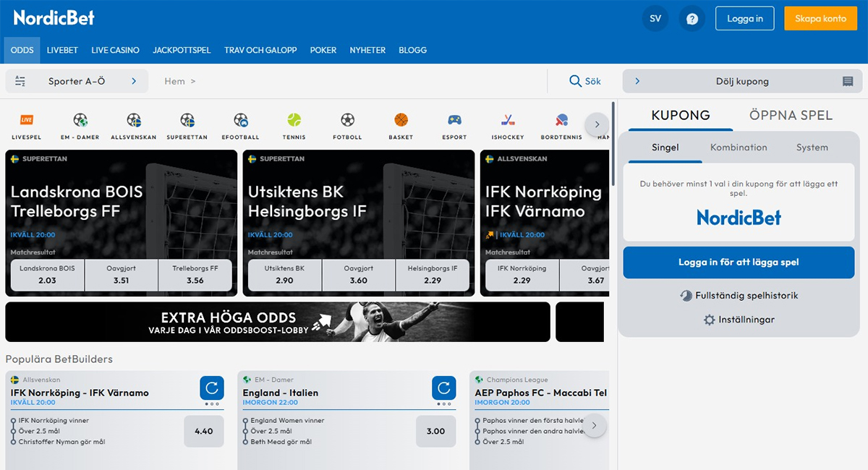Image resolution: width=868 pixels, height=470 pixels.
Task: Choose the Fotboll icon
Action: point(348,120)
